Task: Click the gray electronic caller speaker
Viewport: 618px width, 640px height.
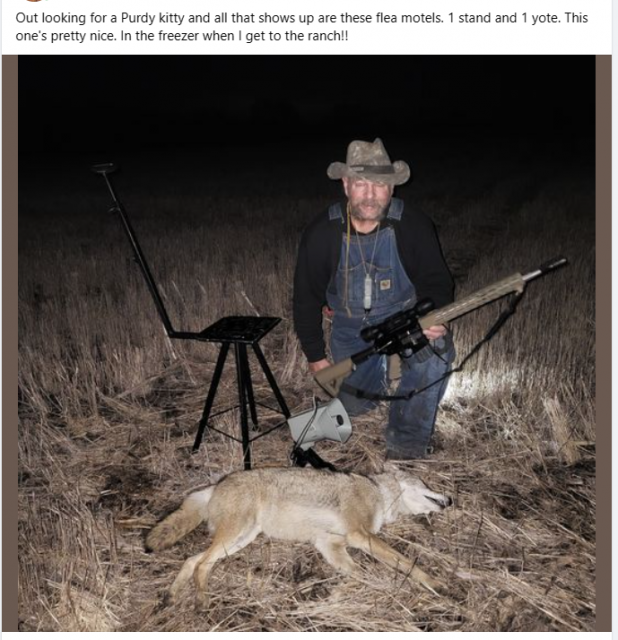Action: point(320,422)
